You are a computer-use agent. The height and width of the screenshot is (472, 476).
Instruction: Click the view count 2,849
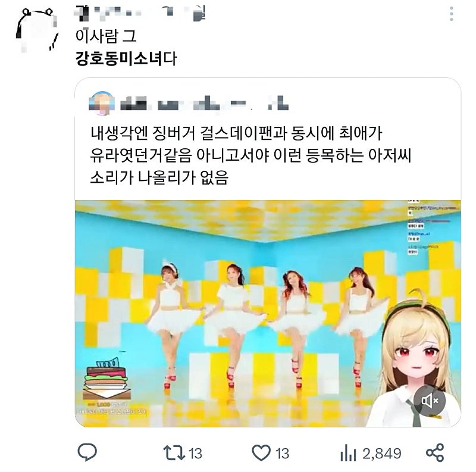click(382, 454)
